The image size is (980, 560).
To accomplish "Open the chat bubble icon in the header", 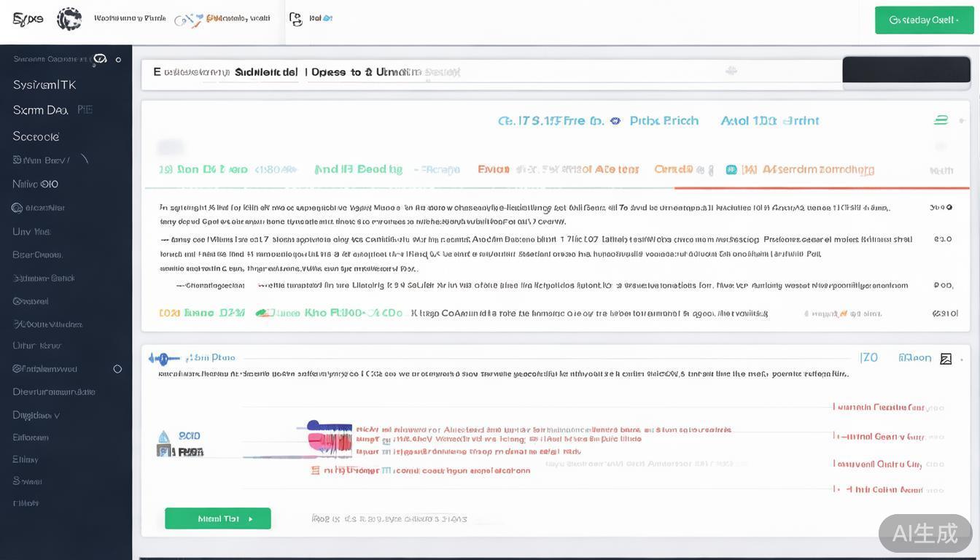I will 295,20.
